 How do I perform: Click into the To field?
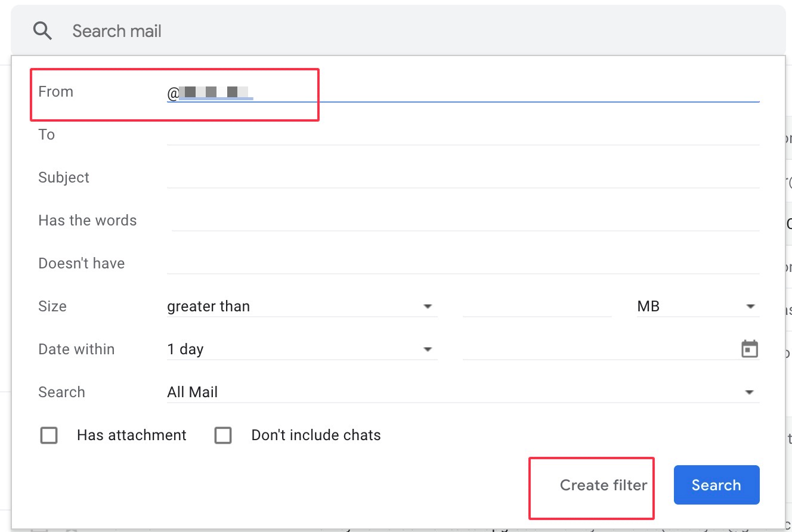pyautogui.click(x=463, y=135)
